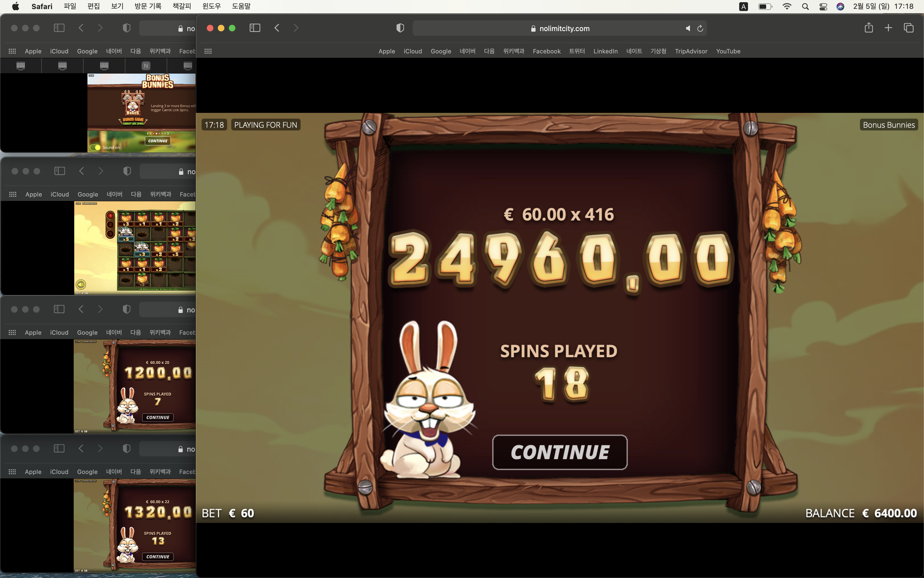Go back in the carrot grid window
Screen dimensions: 924x578
(x=81, y=171)
